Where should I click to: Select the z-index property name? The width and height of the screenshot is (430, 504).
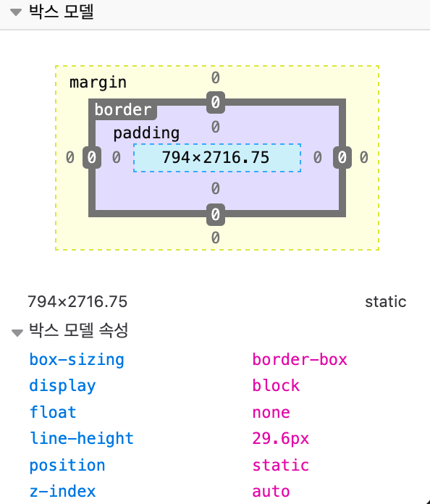click(62, 491)
